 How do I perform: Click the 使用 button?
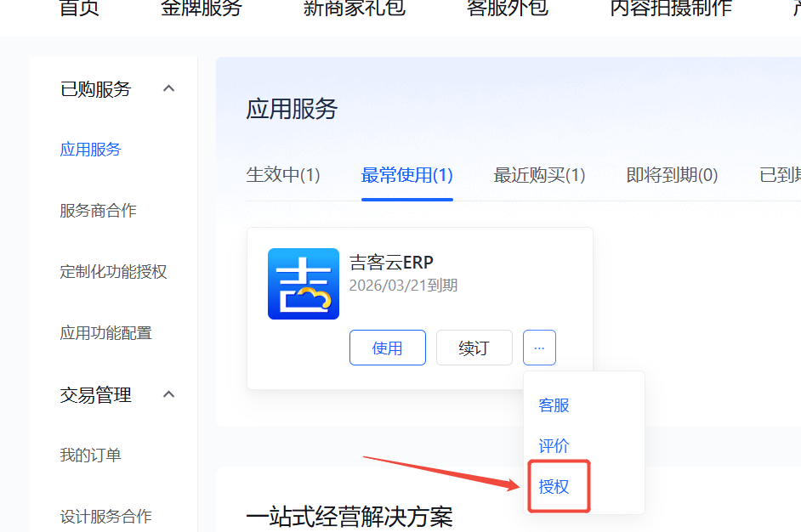(387, 348)
